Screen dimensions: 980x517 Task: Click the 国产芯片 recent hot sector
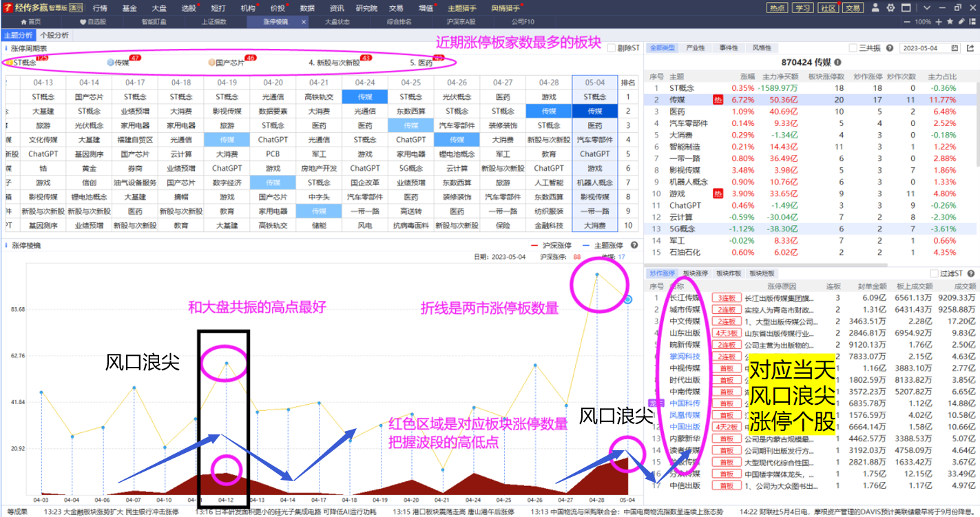[x=229, y=63]
